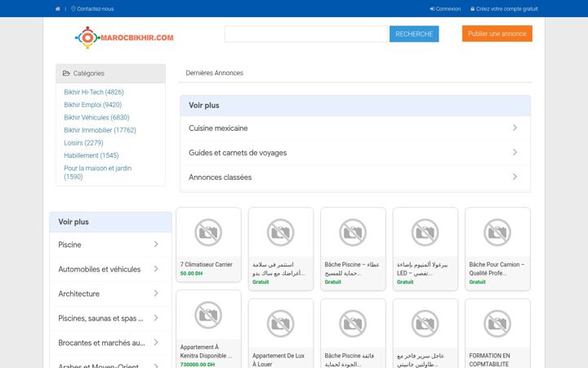
Task: Open Annonces classées list item
Action: [x=355, y=177]
